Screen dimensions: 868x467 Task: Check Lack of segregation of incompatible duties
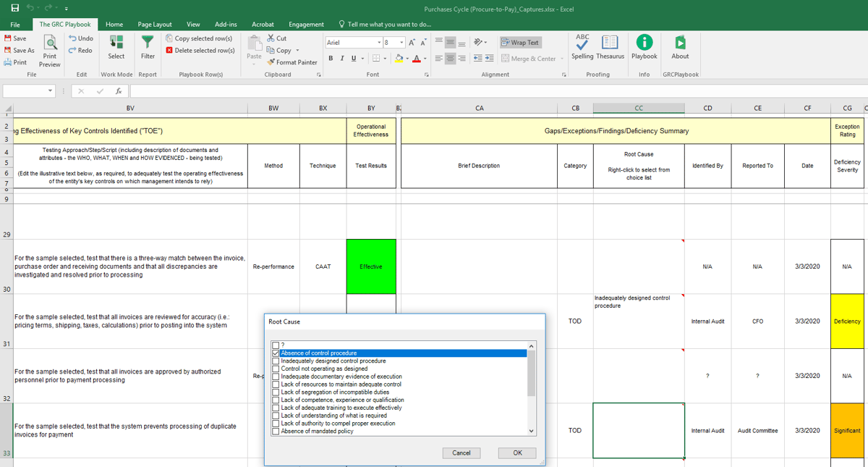click(276, 392)
